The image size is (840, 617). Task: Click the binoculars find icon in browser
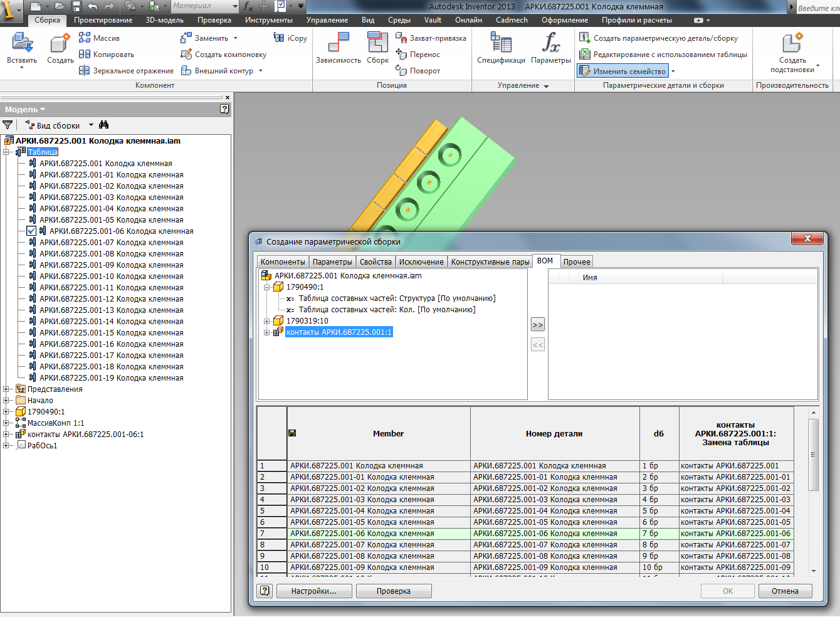pyautogui.click(x=103, y=125)
